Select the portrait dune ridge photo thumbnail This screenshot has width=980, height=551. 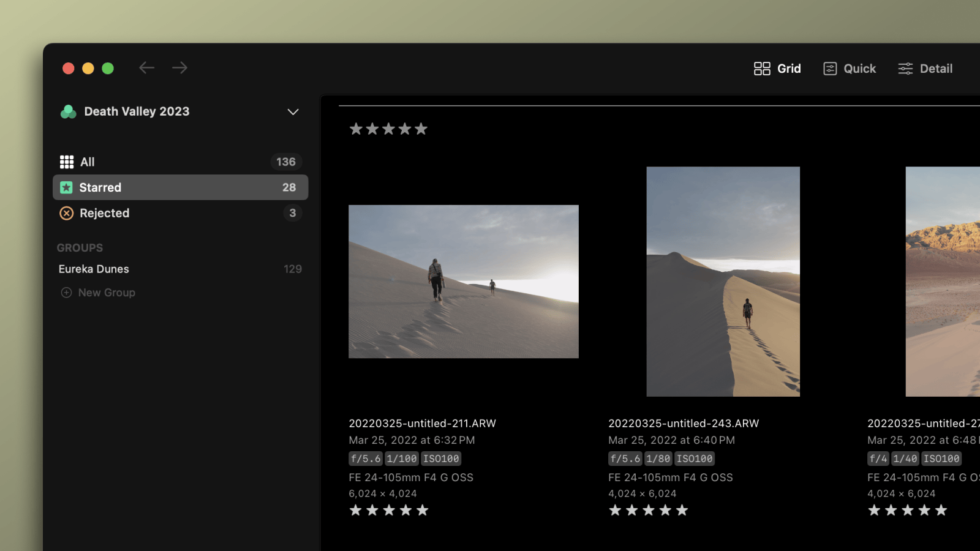[x=723, y=282]
